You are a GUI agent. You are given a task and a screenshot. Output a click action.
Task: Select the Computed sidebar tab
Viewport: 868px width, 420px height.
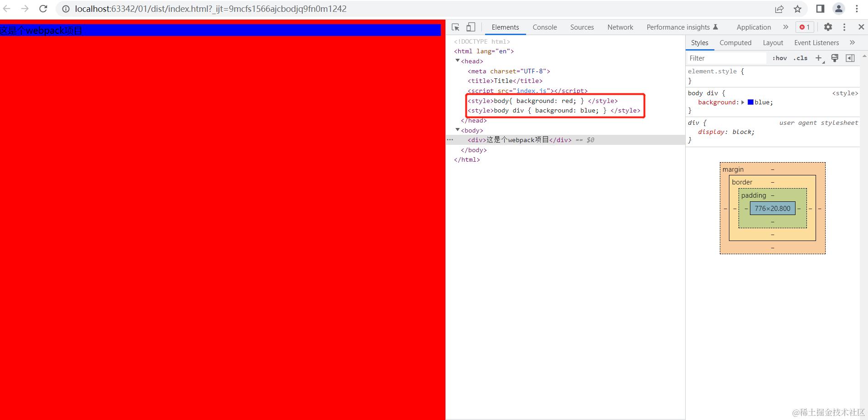735,43
